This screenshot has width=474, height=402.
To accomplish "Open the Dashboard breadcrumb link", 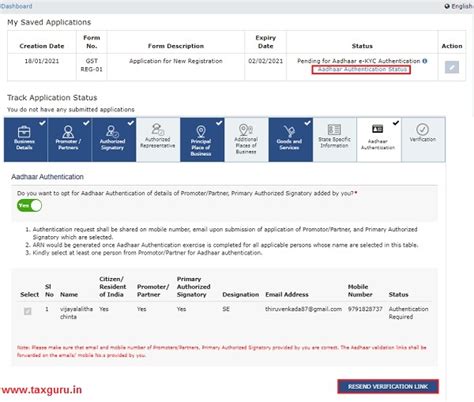I will (16, 6).
